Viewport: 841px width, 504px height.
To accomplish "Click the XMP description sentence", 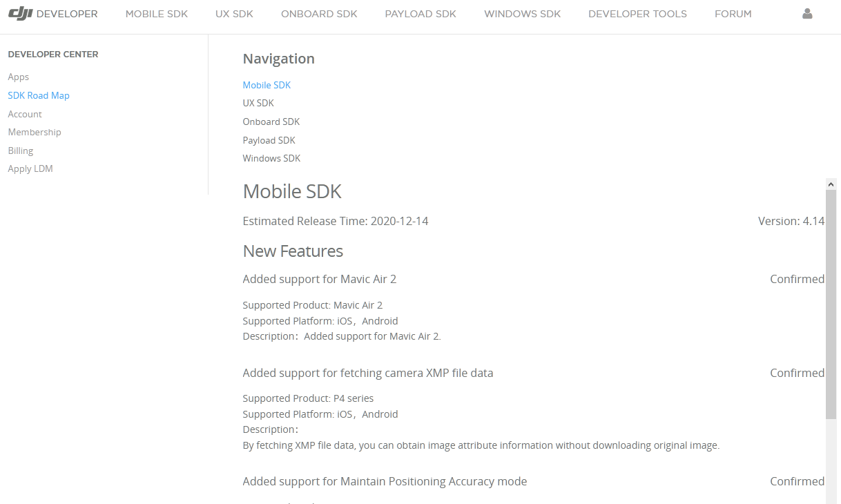I will point(481,445).
